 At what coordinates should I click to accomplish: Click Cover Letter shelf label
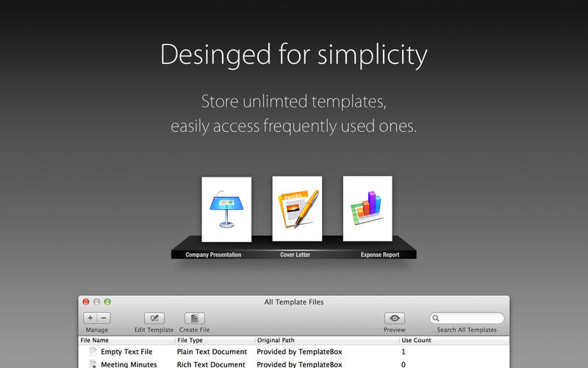tap(295, 255)
